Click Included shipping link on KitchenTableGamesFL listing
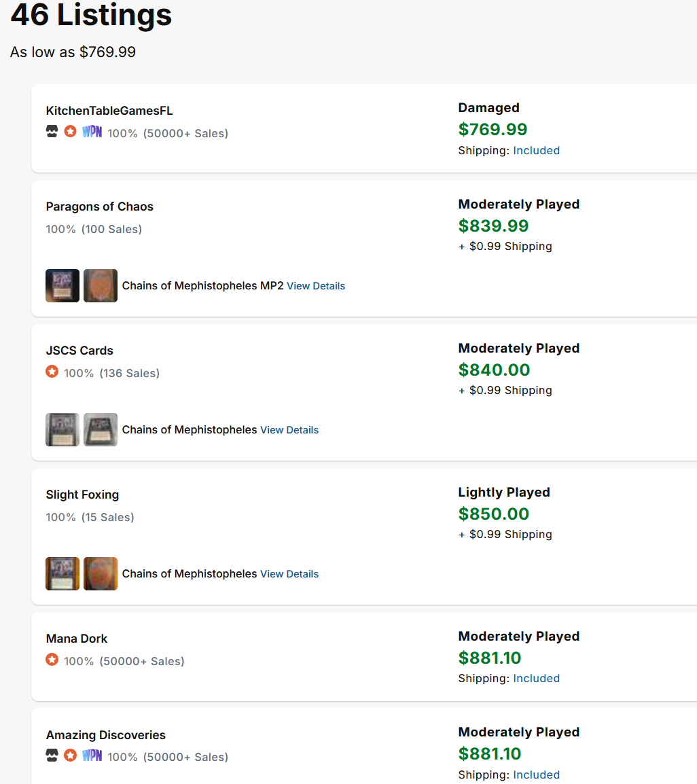The height and width of the screenshot is (784, 697). click(537, 151)
